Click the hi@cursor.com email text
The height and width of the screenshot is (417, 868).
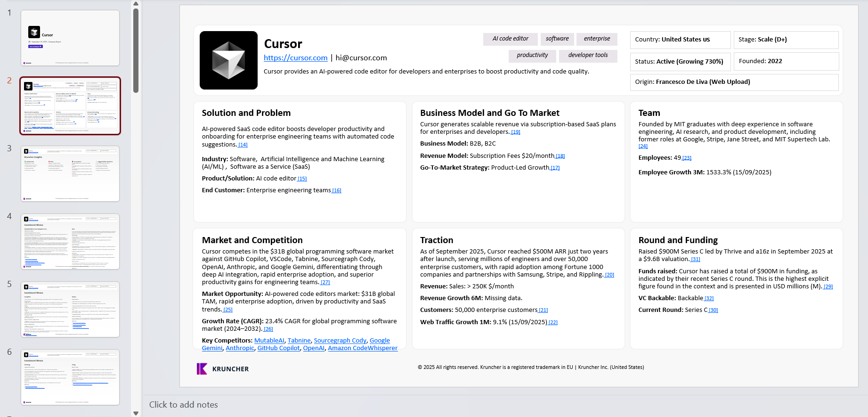(361, 58)
